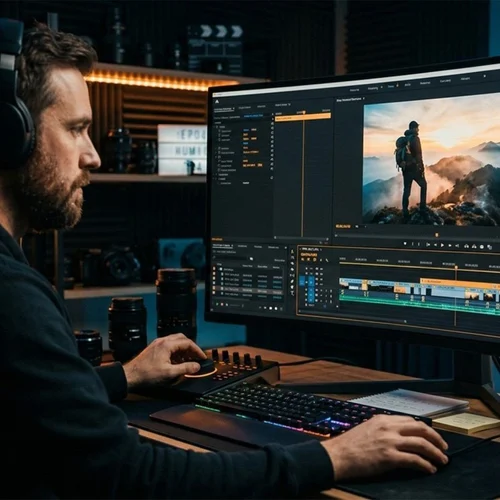The height and width of the screenshot is (500, 500).
Task: Toggle the Snap magnet icon in timeline
Action: pos(308,259)
